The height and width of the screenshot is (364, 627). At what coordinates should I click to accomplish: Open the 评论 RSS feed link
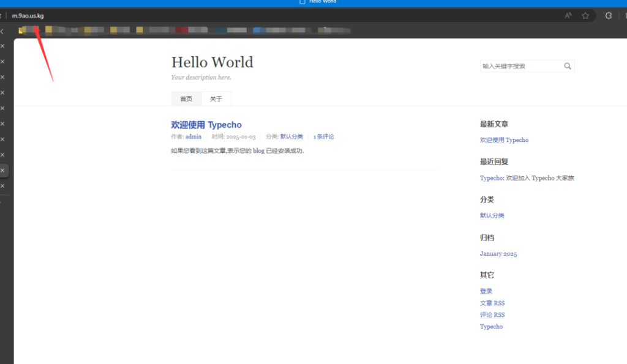coord(492,315)
